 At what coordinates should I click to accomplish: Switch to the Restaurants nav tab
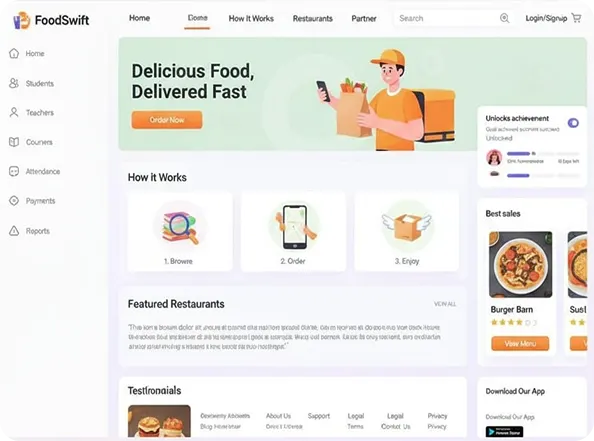click(x=313, y=19)
